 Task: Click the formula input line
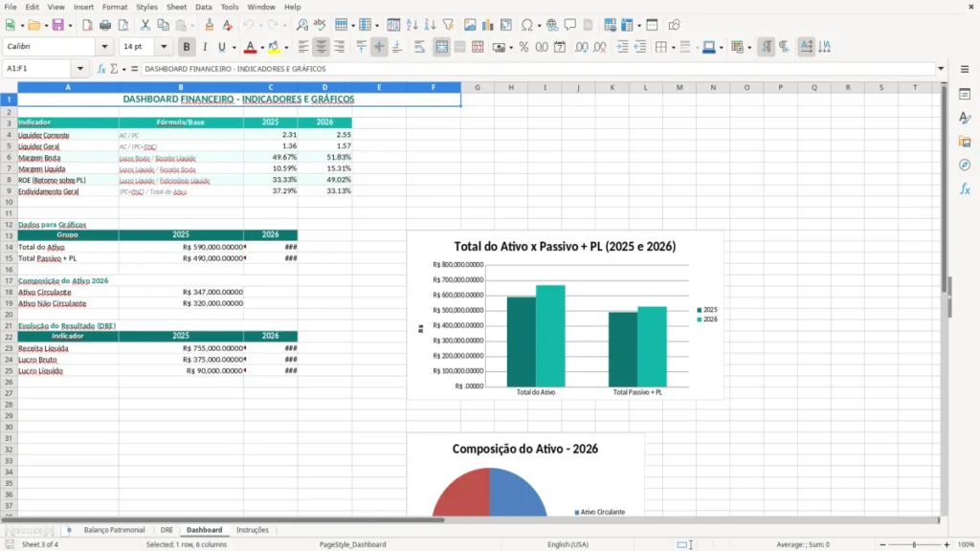click(538, 69)
